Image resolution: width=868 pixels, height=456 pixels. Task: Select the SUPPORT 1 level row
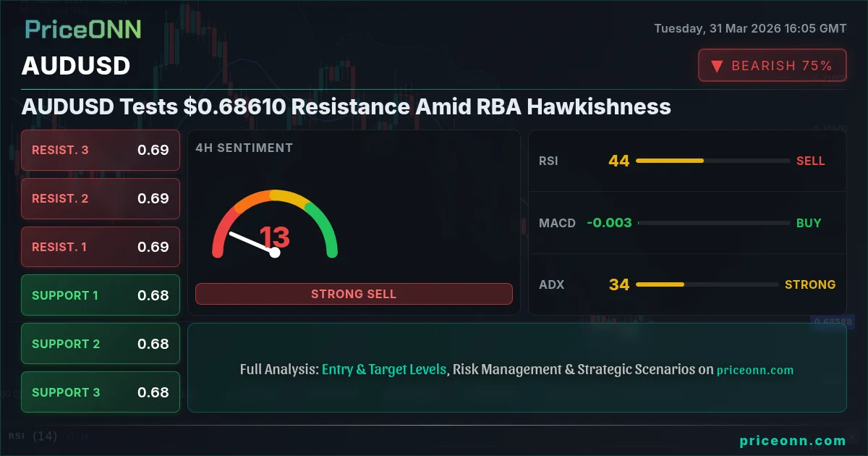click(x=101, y=295)
